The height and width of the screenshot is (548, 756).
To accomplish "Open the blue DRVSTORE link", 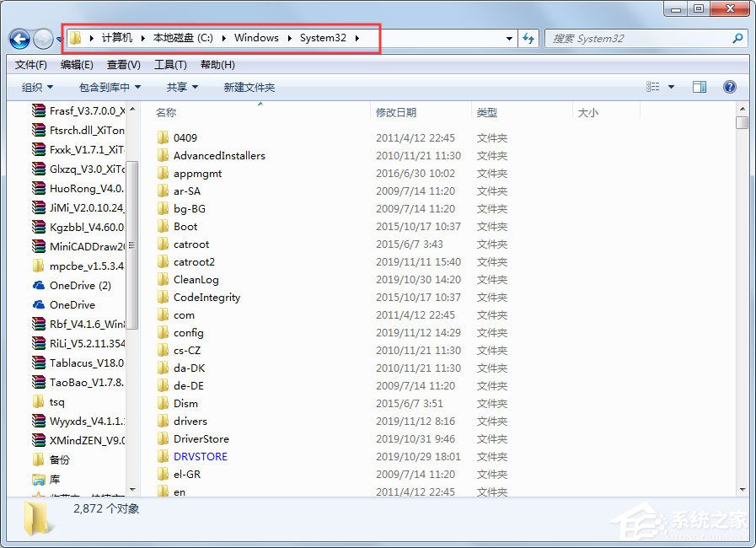I will 201,456.
